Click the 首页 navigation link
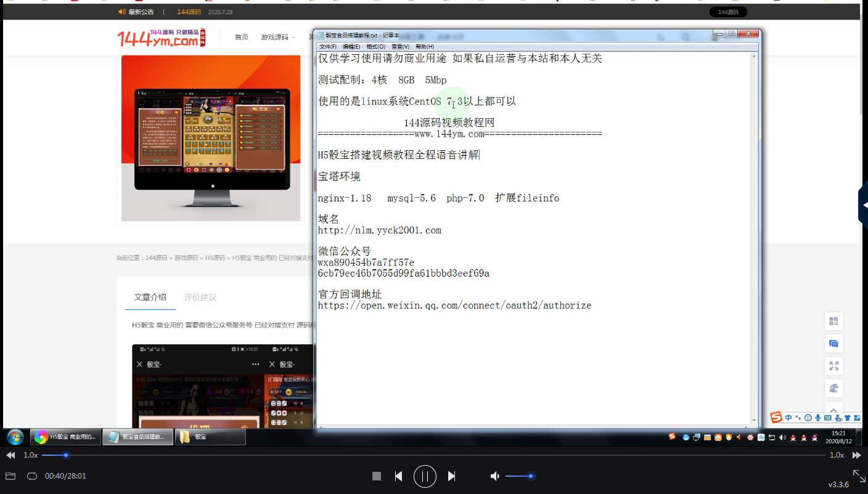Image resolution: width=868 pixels, height=494 pixels. pyautogui.click(x=241, y=37)
